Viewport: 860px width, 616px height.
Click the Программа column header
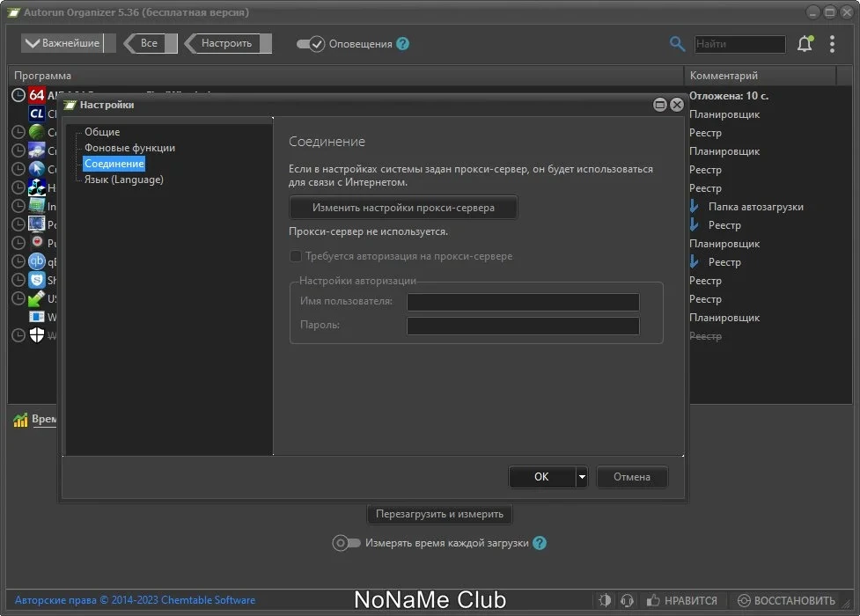click(346, 76)
